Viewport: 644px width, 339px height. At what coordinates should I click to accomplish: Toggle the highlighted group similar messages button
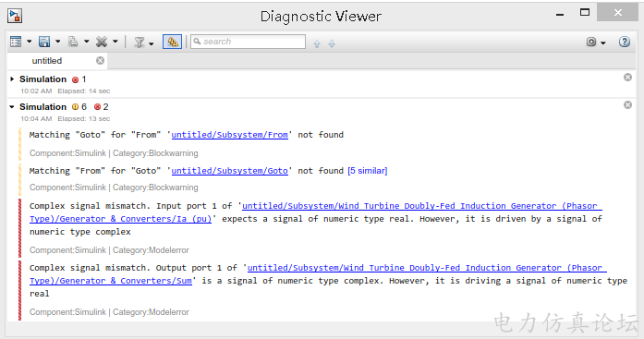[x=173, y=42]
